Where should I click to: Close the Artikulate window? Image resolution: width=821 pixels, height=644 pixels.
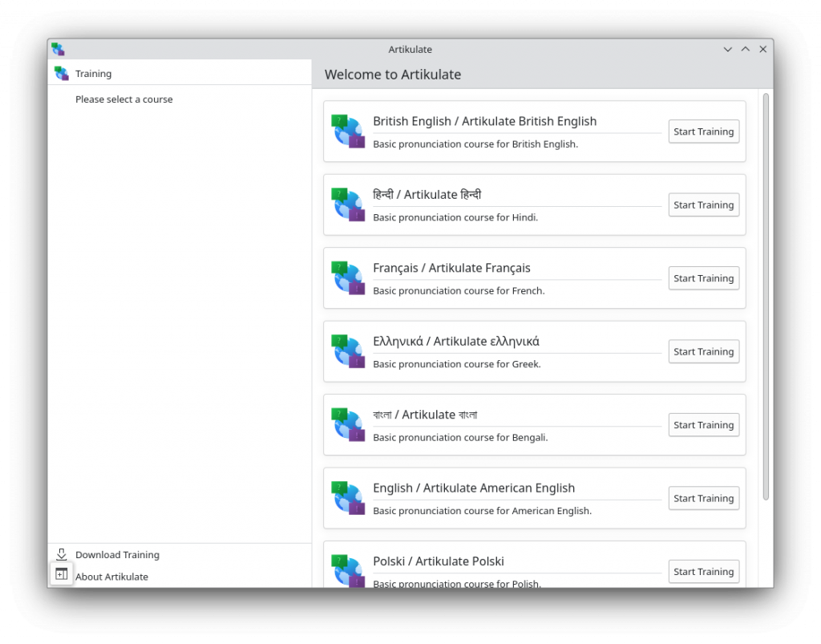(x=763, y=49)
